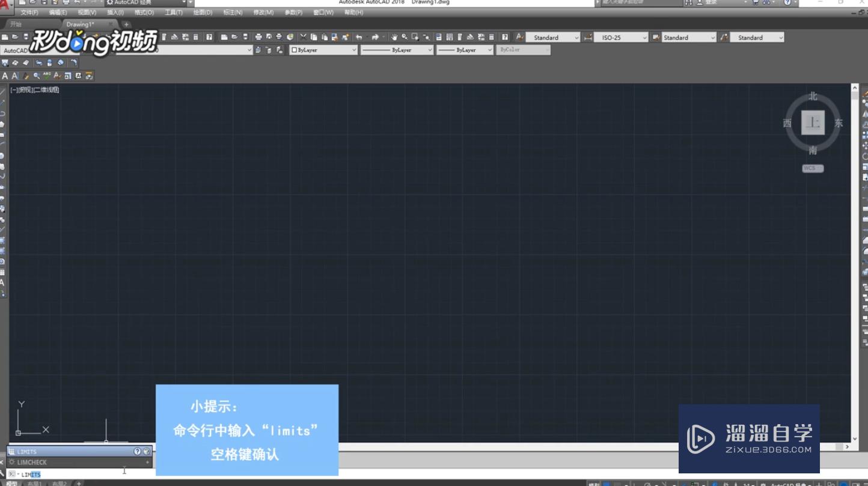Click the toolbar help question-mark icon
Viewport: 868px width, 486px height.
coord(505,37)
